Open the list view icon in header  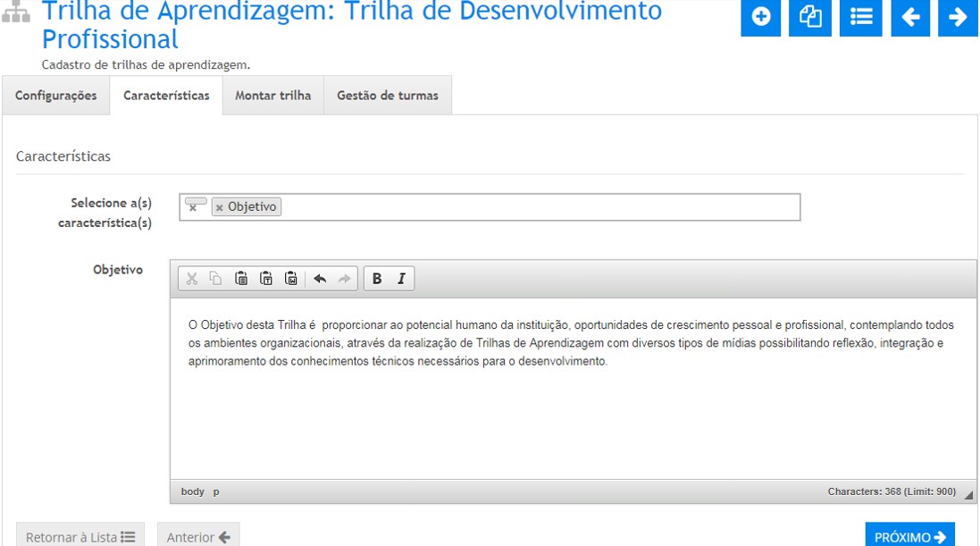click(x=861, y=17)
